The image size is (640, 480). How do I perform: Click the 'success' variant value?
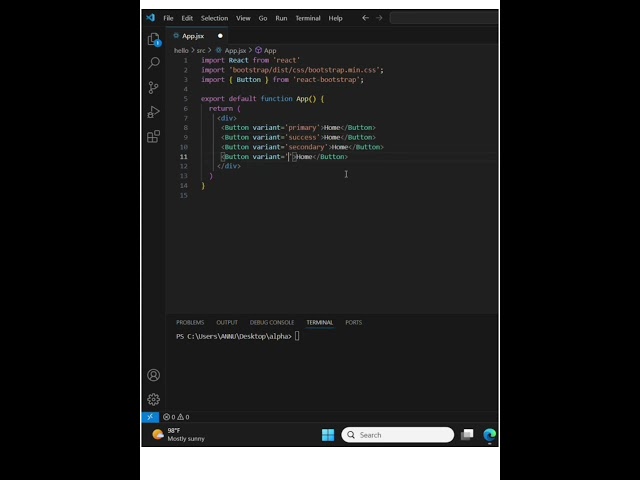302,138
